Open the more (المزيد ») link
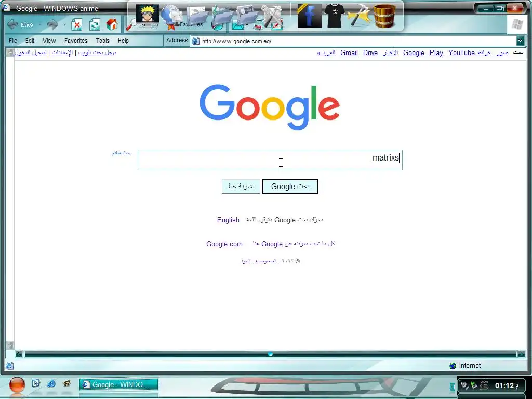The width and height of the screenshot is (532, 399). [326, 53]
